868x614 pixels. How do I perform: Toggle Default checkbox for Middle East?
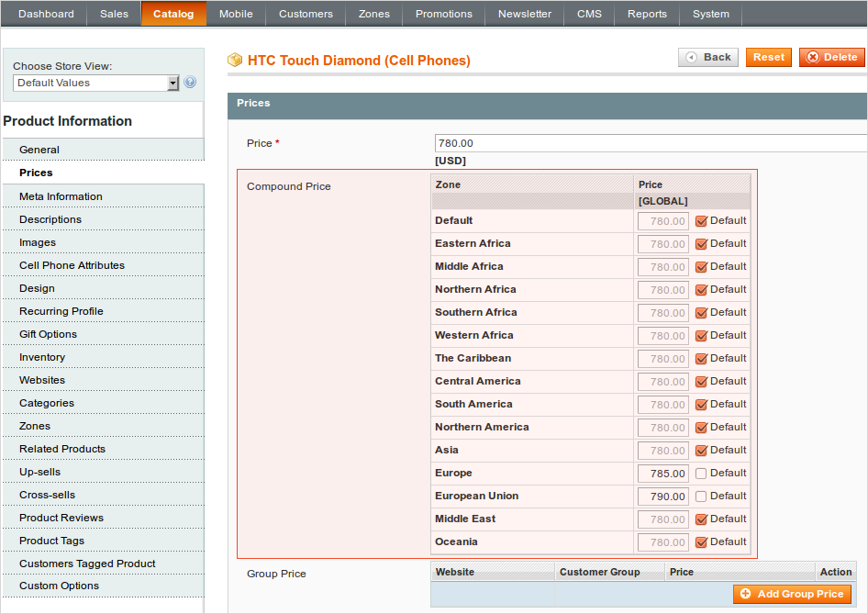point(701,519)
